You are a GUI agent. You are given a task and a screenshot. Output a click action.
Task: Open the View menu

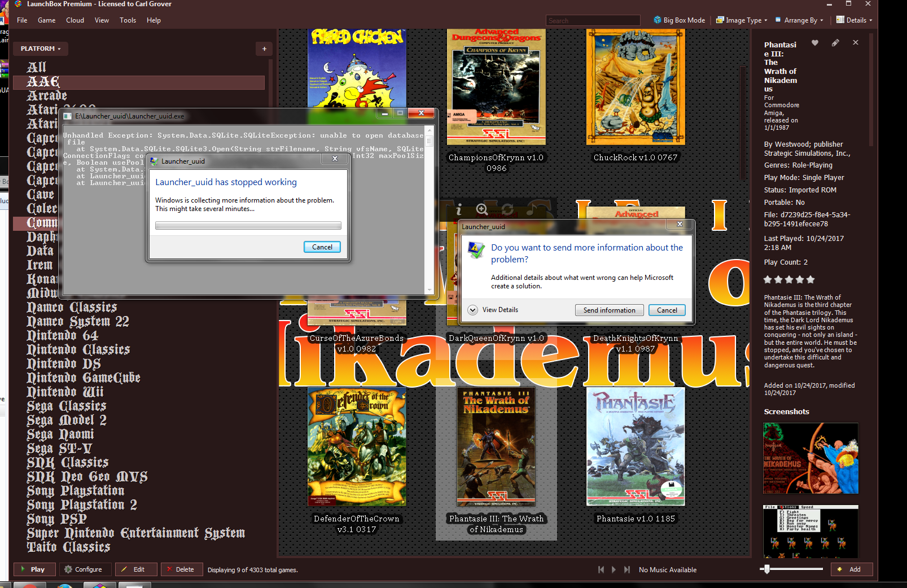point(102,20)
